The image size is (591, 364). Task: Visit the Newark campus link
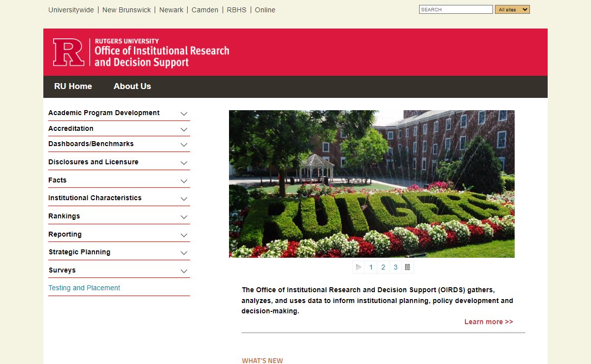(x=171, y=10)
